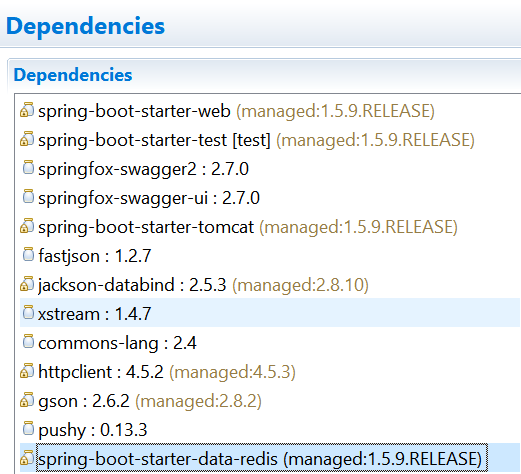521x474 pixels.
Task: Click managed:2.8.2 text of gson
Action: click(199, 401)
